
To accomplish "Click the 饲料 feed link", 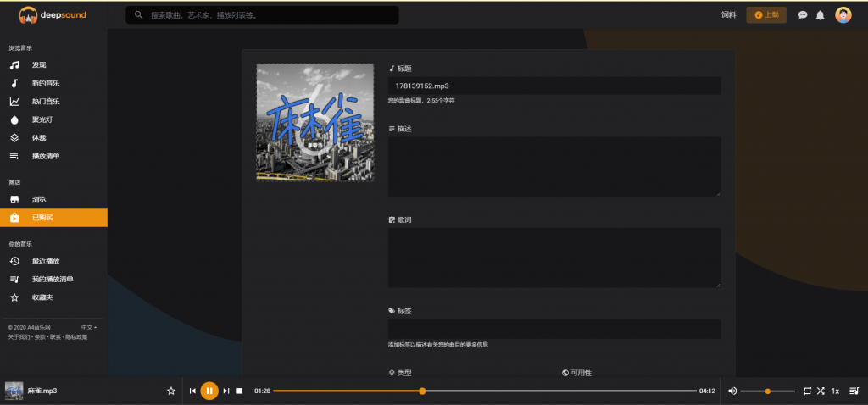I will [x=728, y=15].
